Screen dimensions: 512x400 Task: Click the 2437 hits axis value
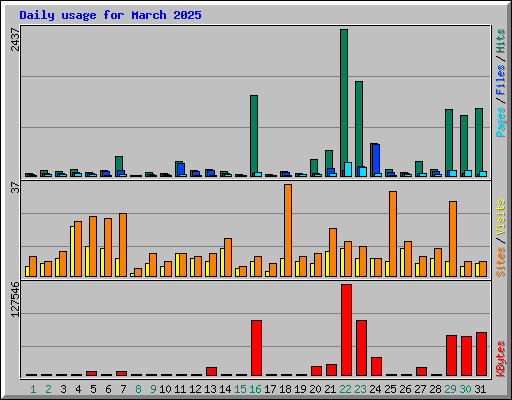tap(15, 39)
